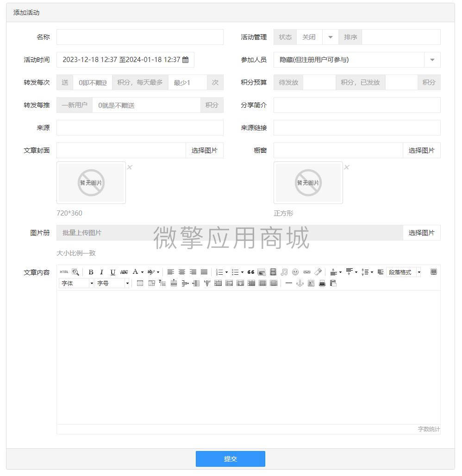Insert a blockquote
462x476 pixels.
click(250, 272)
